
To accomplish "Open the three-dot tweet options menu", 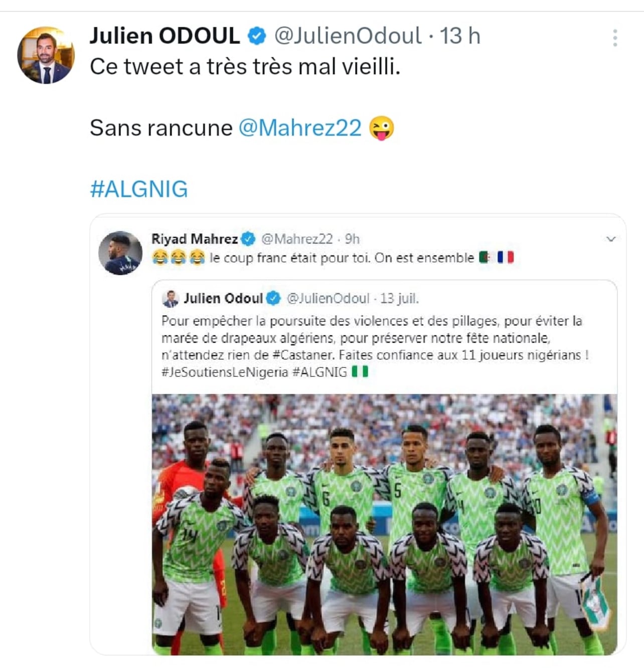I will [615, 38].
